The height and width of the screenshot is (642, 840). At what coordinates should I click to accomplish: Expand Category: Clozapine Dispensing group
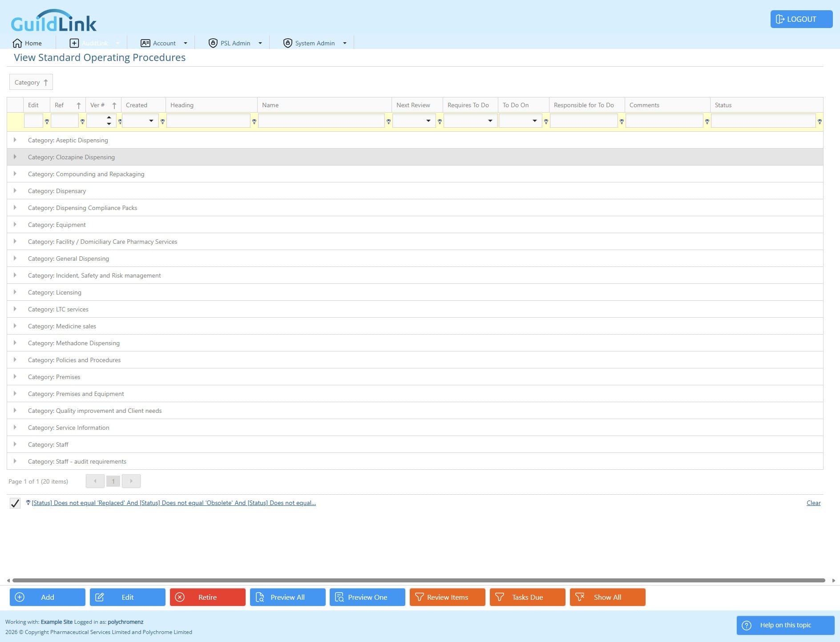(15, 157)
